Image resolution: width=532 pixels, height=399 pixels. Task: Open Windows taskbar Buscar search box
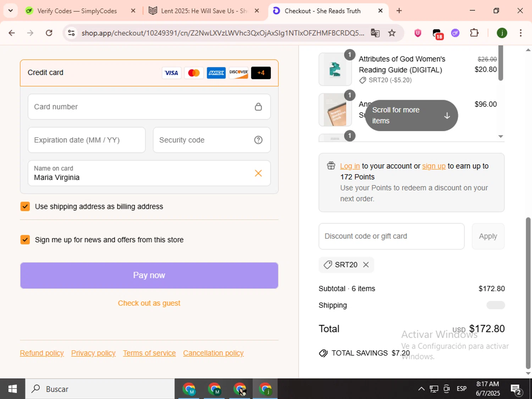coord(100,389)
